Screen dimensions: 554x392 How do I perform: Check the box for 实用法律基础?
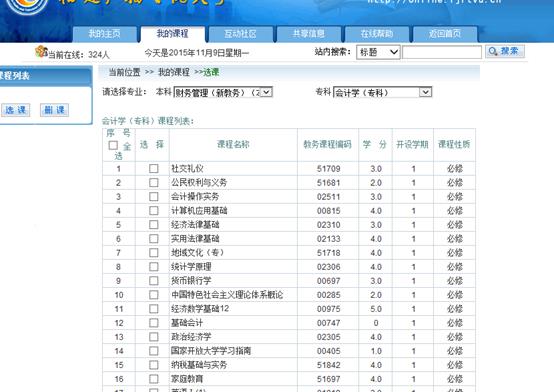[x=154, y=239]
